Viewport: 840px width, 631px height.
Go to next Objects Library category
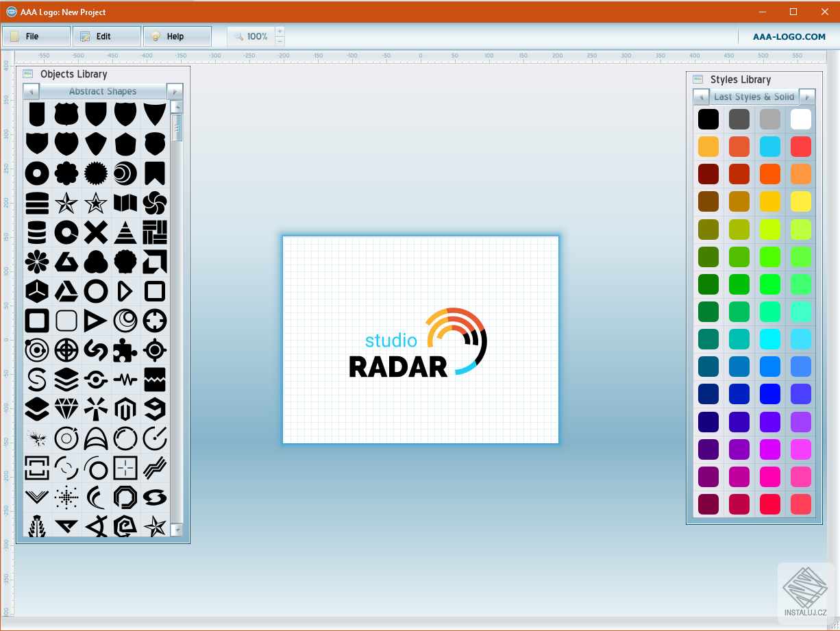175,91
